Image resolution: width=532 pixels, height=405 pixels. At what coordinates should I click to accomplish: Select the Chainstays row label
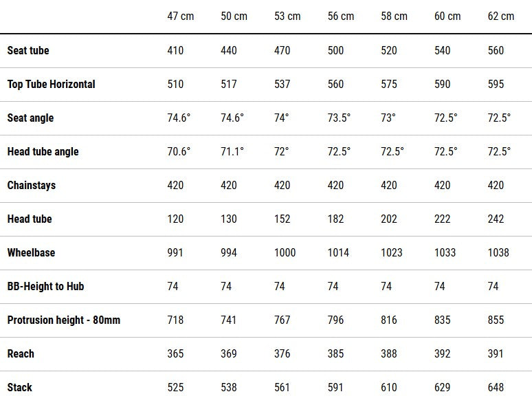[x=32, y=185]
